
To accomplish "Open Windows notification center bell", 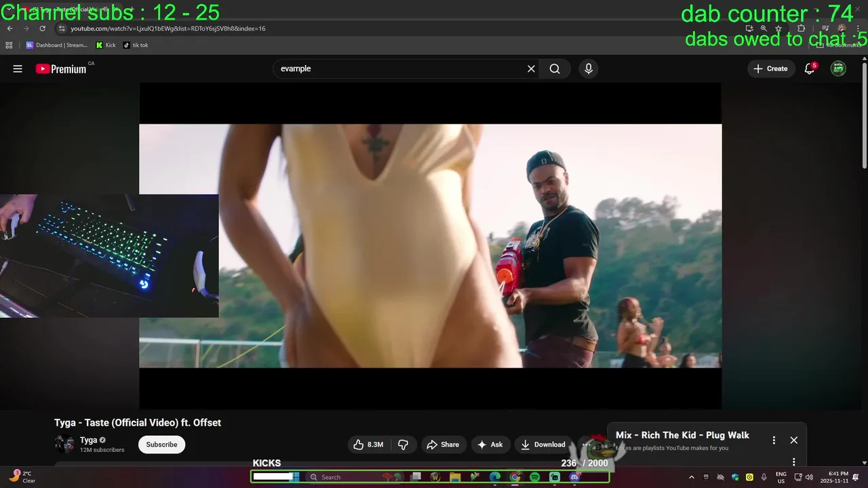I will click(x=856, y=477).
